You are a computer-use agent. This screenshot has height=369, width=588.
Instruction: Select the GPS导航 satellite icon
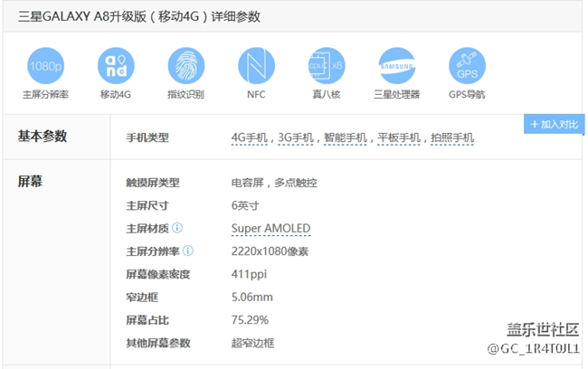coord(467,66)
